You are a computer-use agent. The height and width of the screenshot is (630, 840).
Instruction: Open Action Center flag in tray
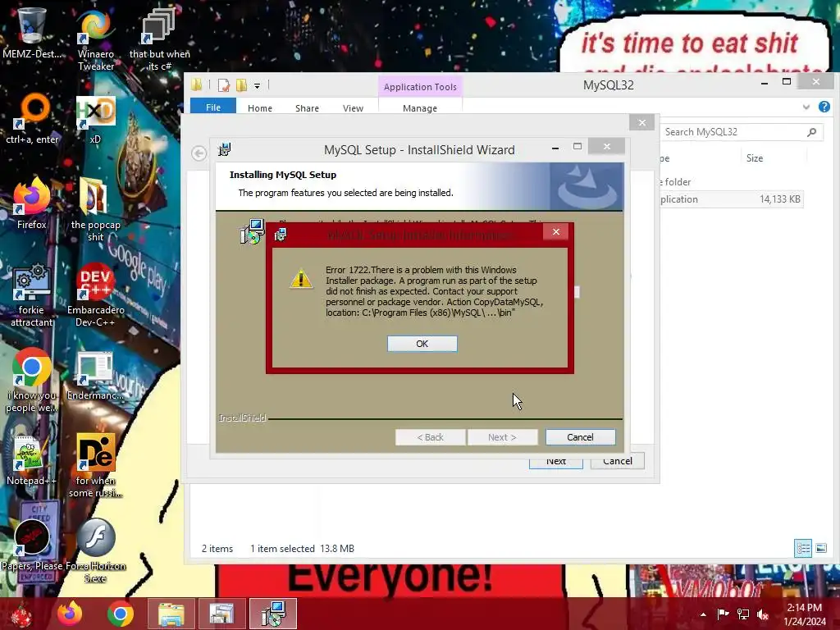(723, 614)
